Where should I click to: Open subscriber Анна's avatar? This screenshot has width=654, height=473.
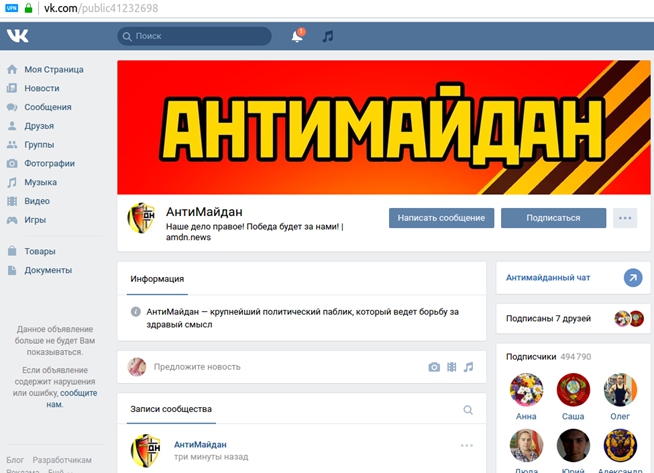526,390
